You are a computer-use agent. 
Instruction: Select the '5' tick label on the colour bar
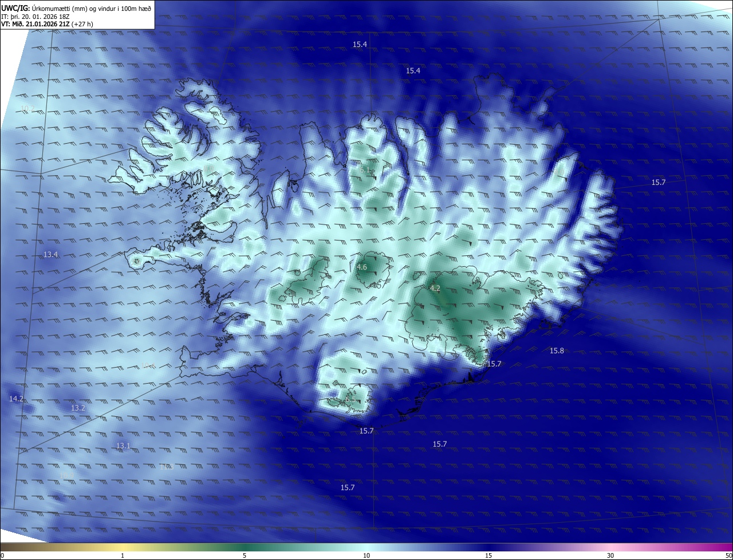click(x=245, y=555)
